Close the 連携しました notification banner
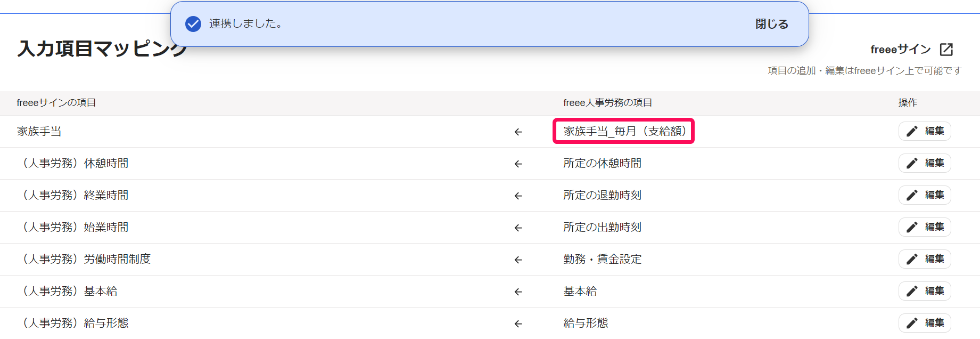The width and height of the screenshot is (980, 339). coord(771,24)
